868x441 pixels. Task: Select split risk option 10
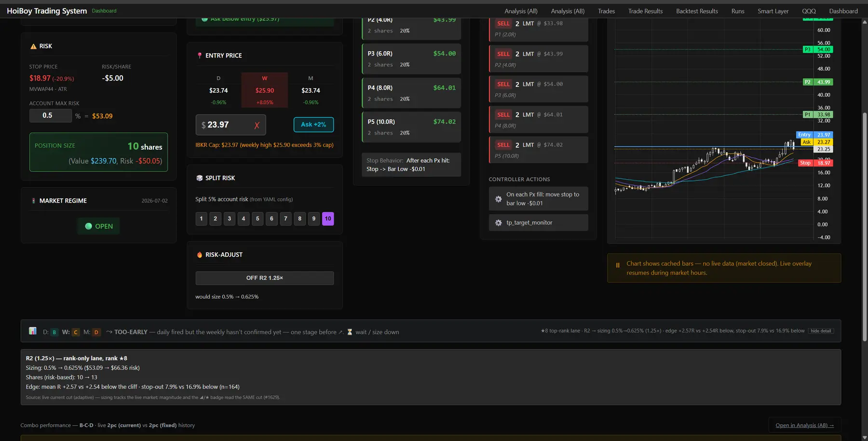click(x=328, y=219)
